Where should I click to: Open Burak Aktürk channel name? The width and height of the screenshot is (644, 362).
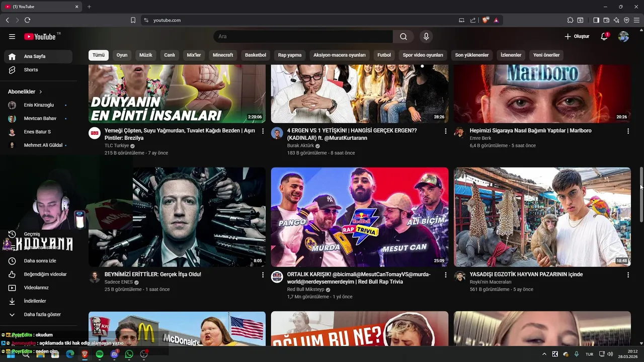(x=300, y=146)
